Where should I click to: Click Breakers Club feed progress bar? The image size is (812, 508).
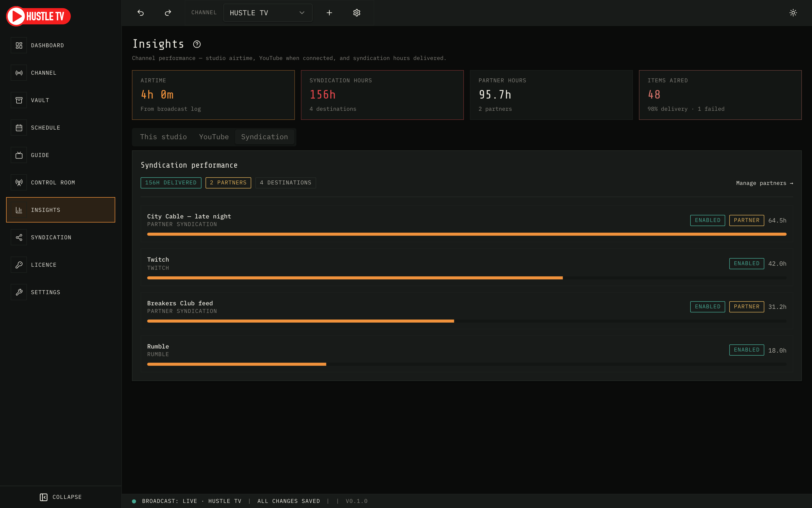pos(467,321)
